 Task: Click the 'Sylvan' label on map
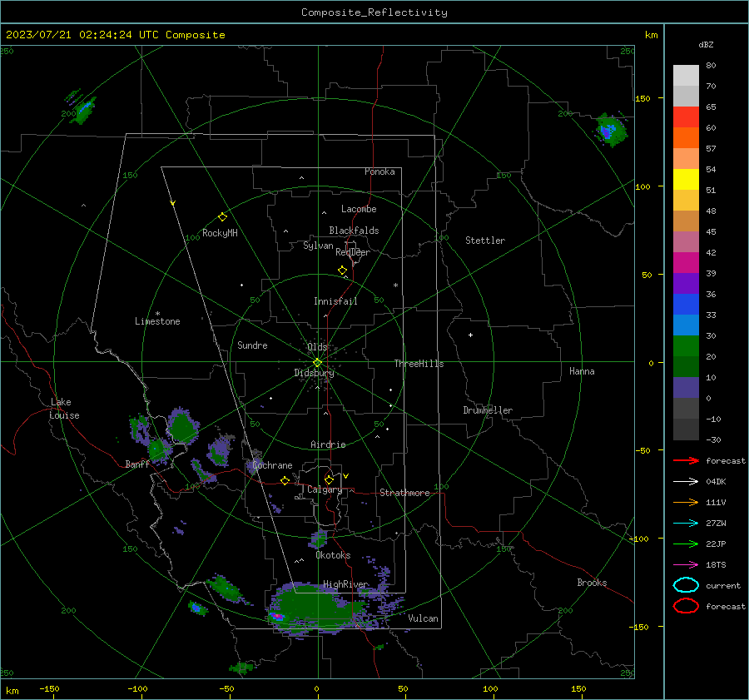point(318,246)
